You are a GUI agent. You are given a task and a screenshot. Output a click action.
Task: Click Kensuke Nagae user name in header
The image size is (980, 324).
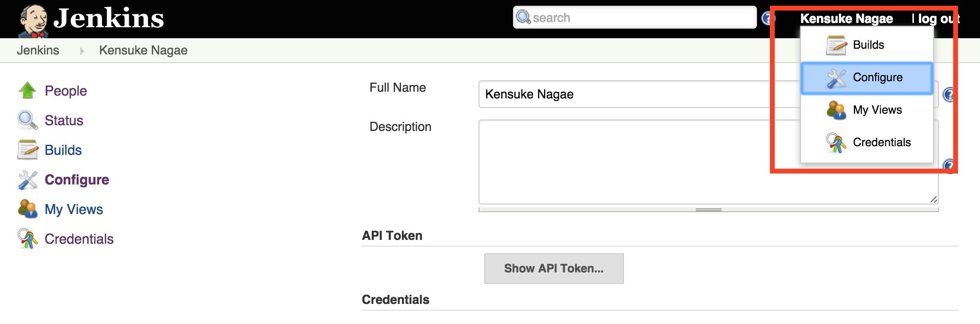[x=846, y=19]
